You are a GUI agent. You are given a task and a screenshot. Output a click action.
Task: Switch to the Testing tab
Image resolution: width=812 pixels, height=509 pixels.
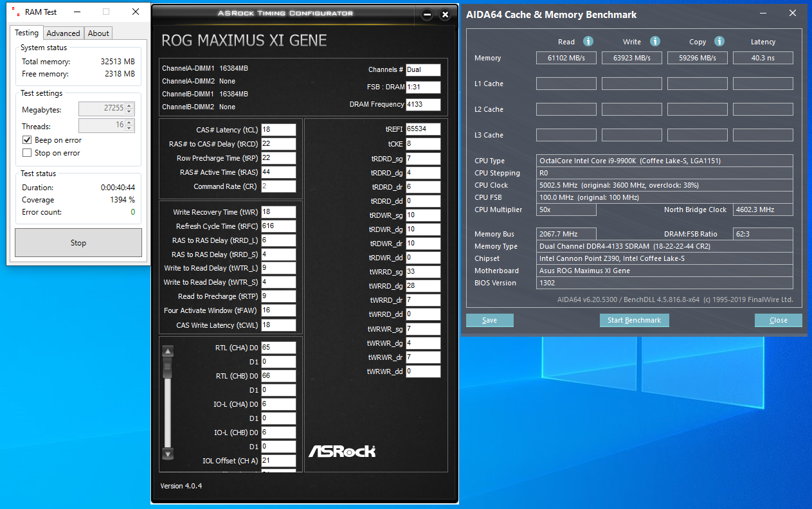pyautogui.click(x=26, y=33)
